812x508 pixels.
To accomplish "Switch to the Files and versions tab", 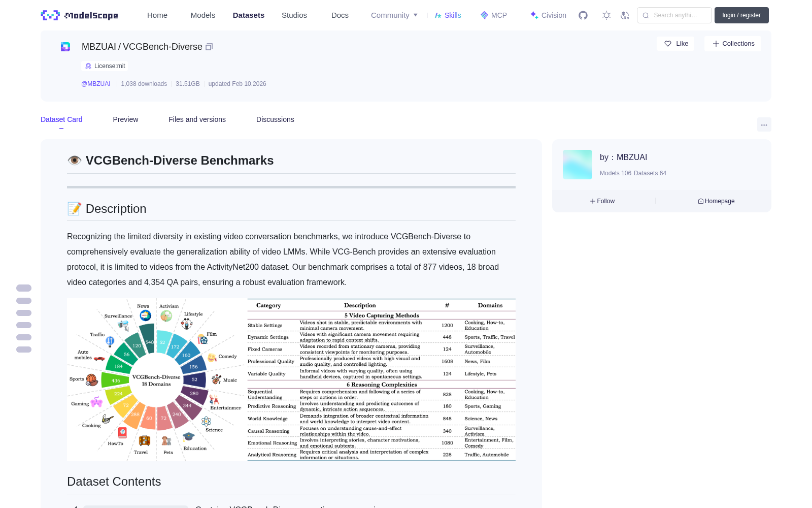I will pos(197,119).
